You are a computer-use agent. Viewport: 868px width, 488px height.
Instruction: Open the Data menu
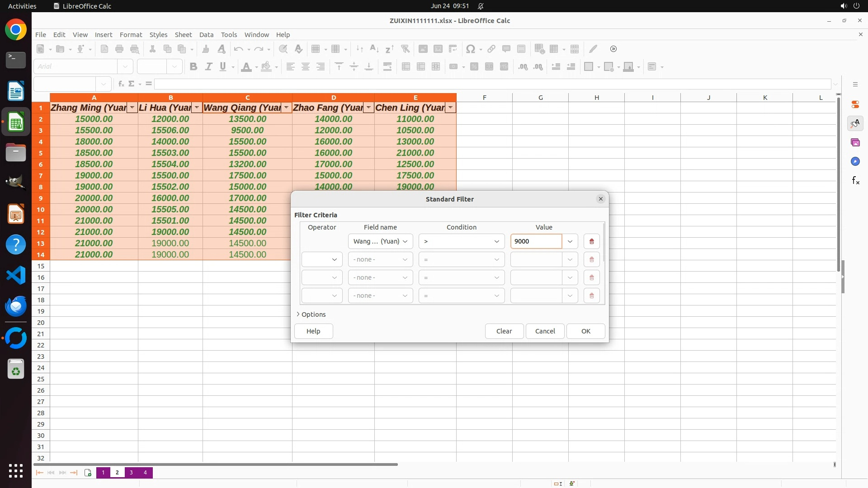pos(206,35)
